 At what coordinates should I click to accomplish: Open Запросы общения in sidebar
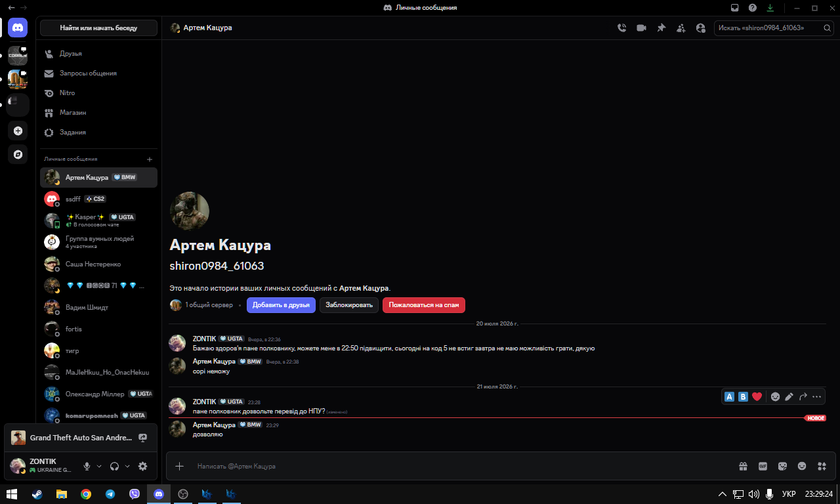[98, 73]
